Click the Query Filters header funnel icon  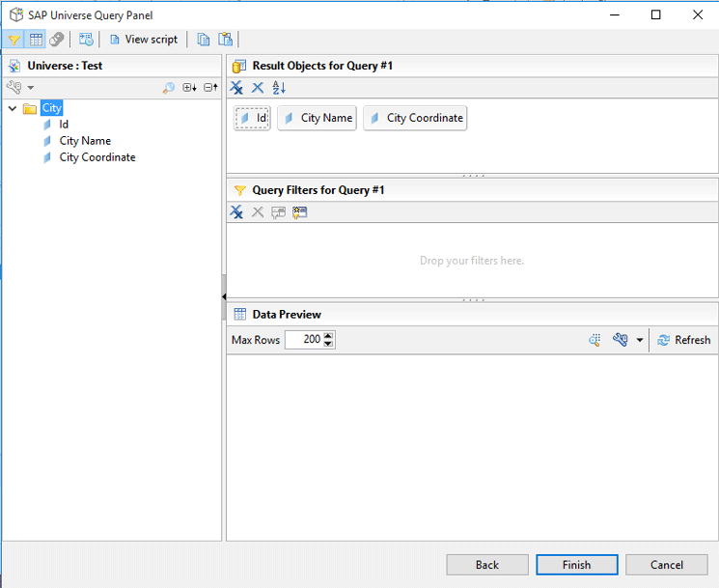click(x=239, y=190)
